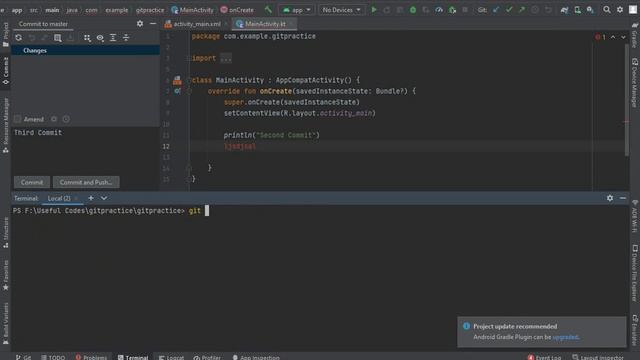Open the Logcat tool window tab
This screenshot has height=360, width=640.
point(171,357)
